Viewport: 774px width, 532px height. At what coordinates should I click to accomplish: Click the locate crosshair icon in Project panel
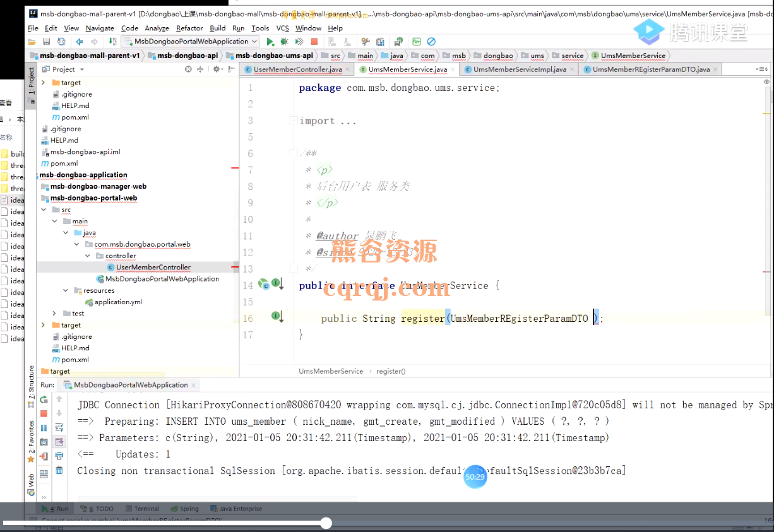coord(188,69)
